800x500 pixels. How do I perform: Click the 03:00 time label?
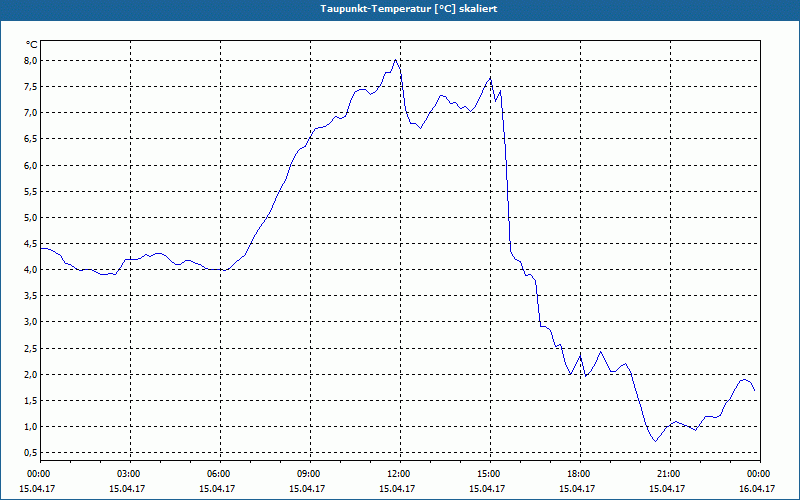tap(130, 474)
